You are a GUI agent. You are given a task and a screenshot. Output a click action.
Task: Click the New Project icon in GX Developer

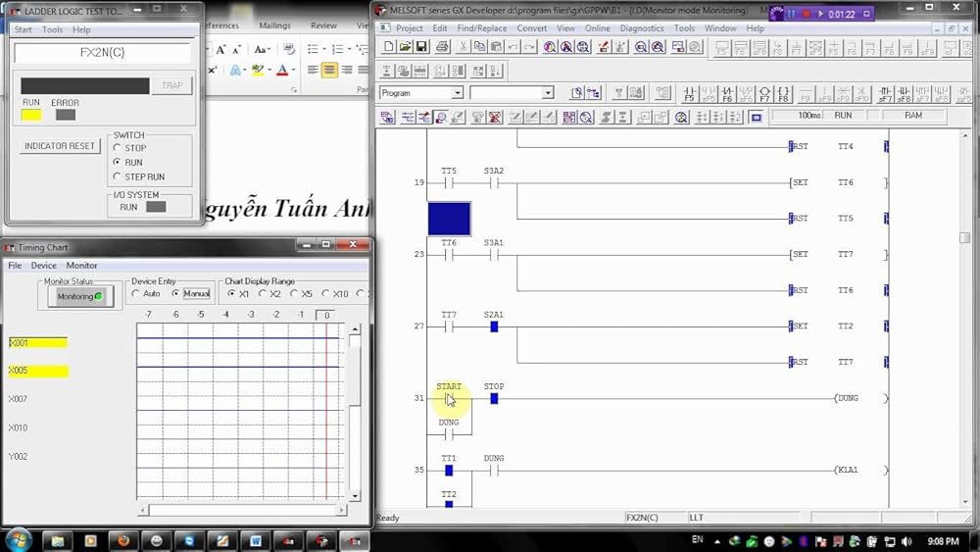(x=389, y=47)
